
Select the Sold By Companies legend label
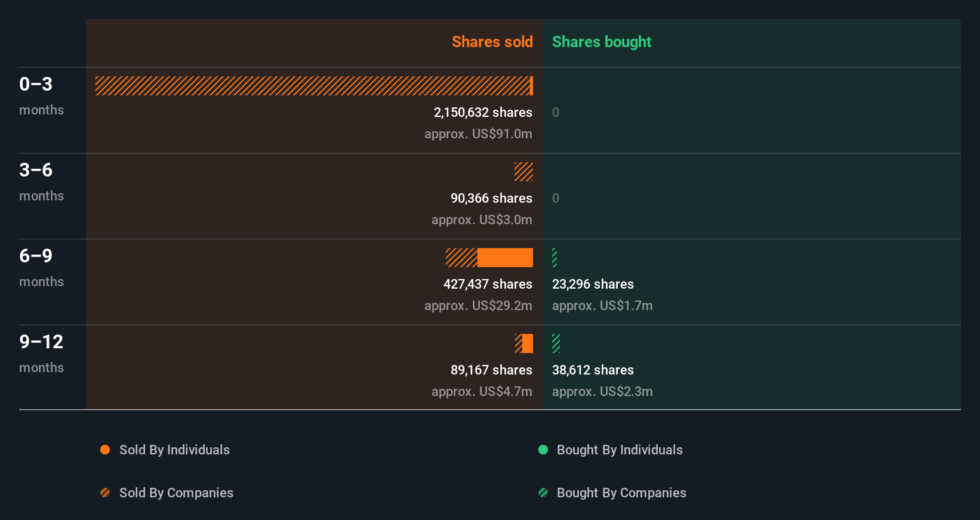coord(176,493)
